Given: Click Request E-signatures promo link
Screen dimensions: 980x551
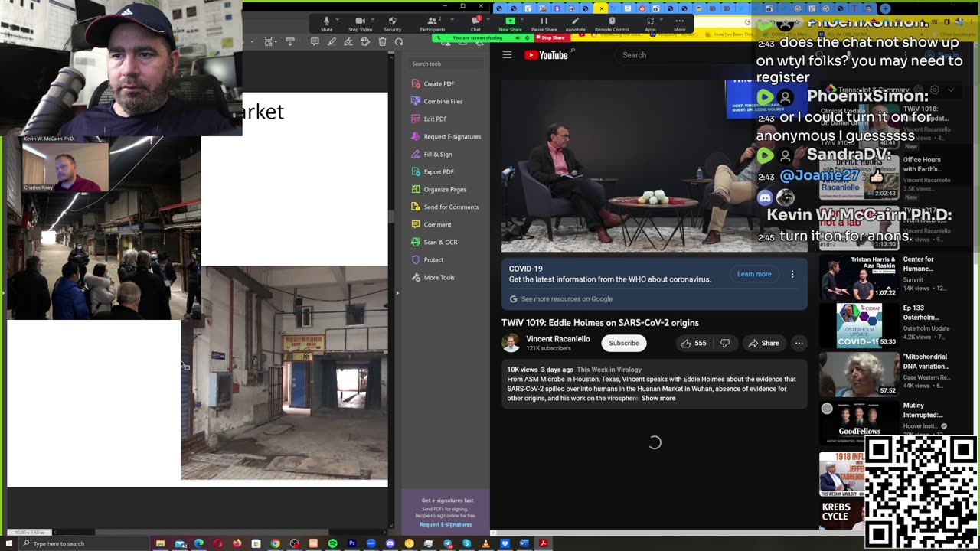Looking at the screenshot, I should (446, 524).
